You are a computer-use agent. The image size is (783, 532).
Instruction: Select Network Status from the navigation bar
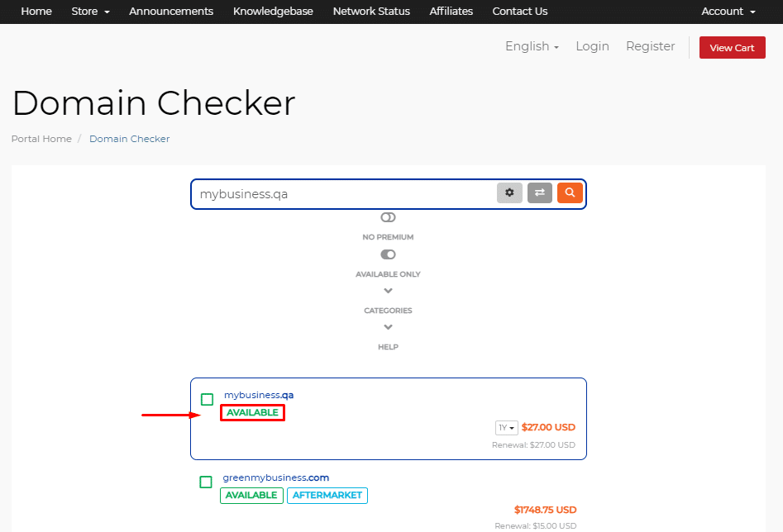tap(370, 12)
